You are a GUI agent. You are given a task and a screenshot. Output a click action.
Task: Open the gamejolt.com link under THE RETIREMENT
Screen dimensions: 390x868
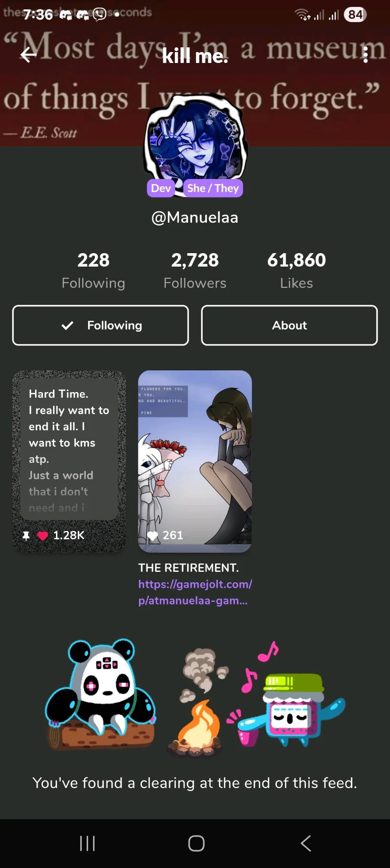point(195,592)
